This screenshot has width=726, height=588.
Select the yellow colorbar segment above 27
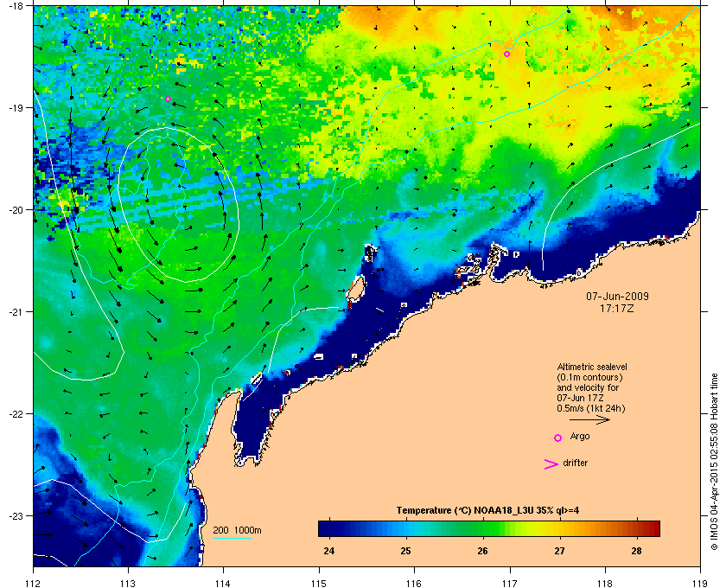coord(560,528)
